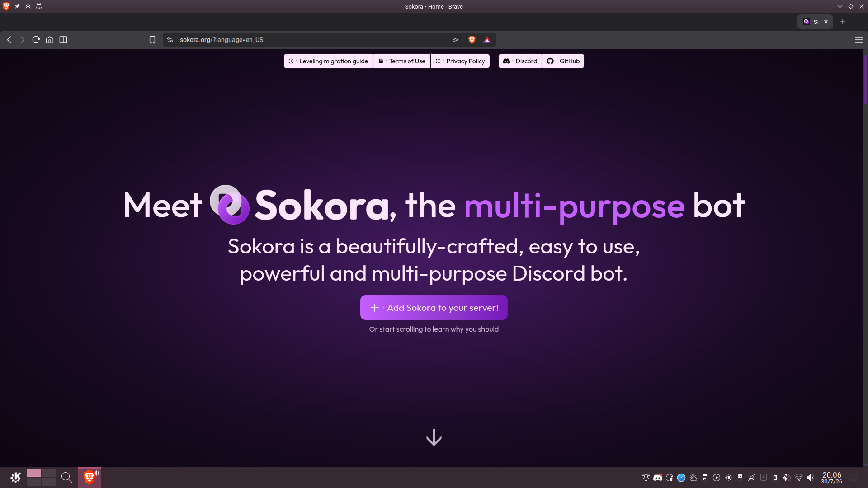Toggle keep-above double chevron in titlebar
Screen dimensions: 868x488
coord(28,6)
